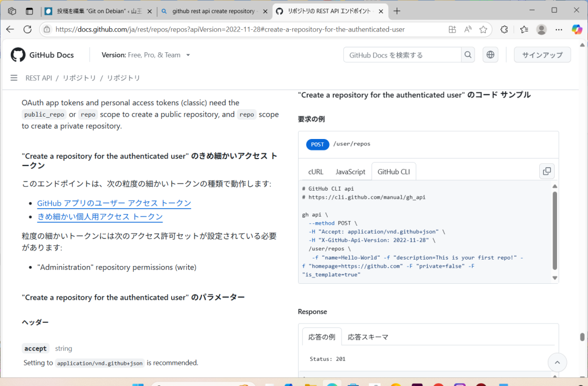Open the Edge workspaces icon

coord(12,11)
